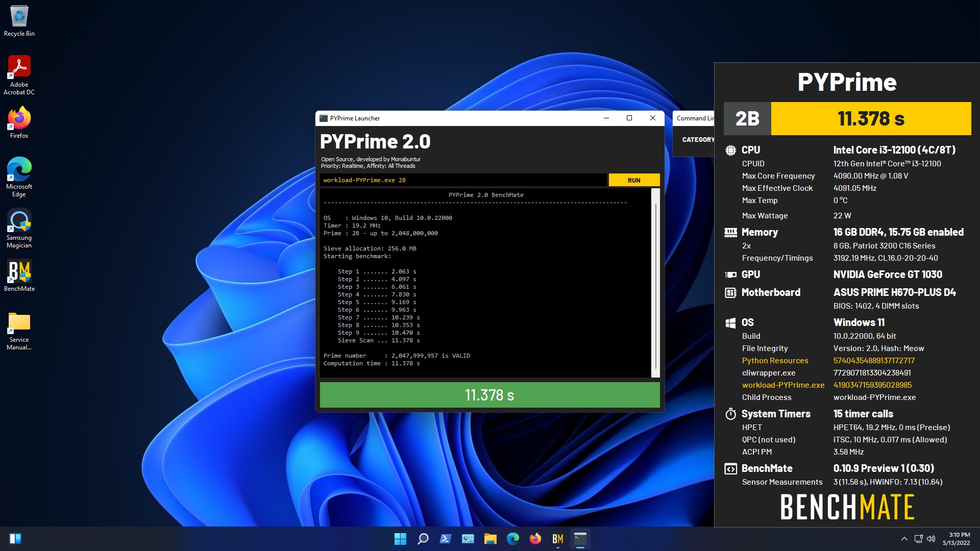Open the network icon in the system tray
The image size is (980, 551).
tap(918, 539)
